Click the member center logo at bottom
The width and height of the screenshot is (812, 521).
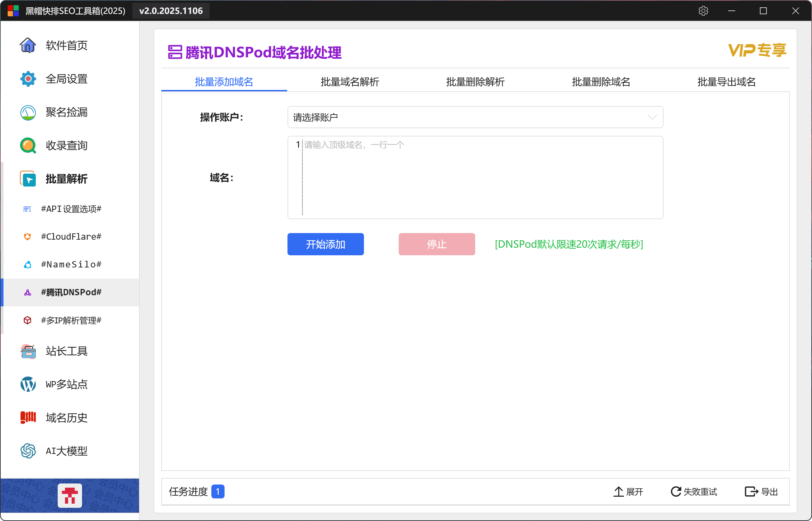pos(70,495)
